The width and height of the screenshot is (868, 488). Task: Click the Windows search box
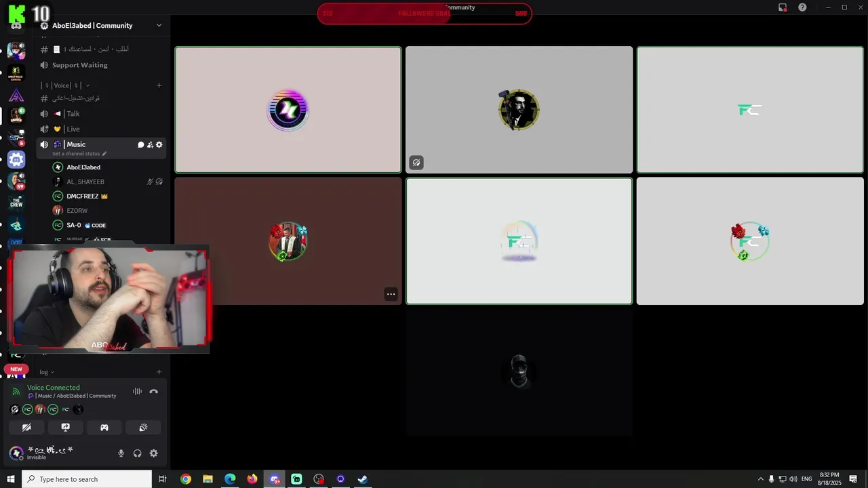tap(87, 479)
